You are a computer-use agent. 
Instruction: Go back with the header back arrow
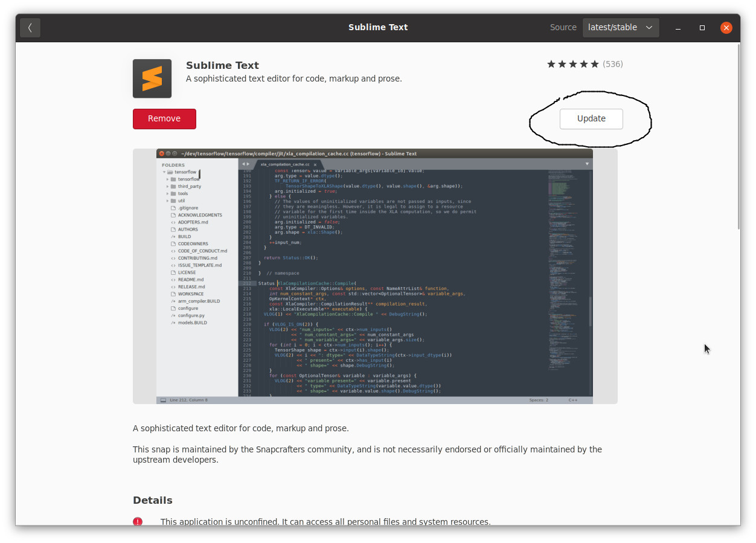point(30,28)
